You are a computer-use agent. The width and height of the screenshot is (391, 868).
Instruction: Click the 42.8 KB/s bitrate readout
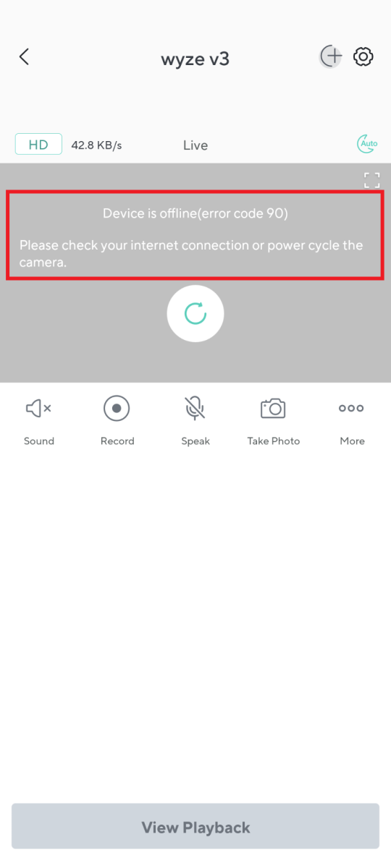[x=96, y=145]
